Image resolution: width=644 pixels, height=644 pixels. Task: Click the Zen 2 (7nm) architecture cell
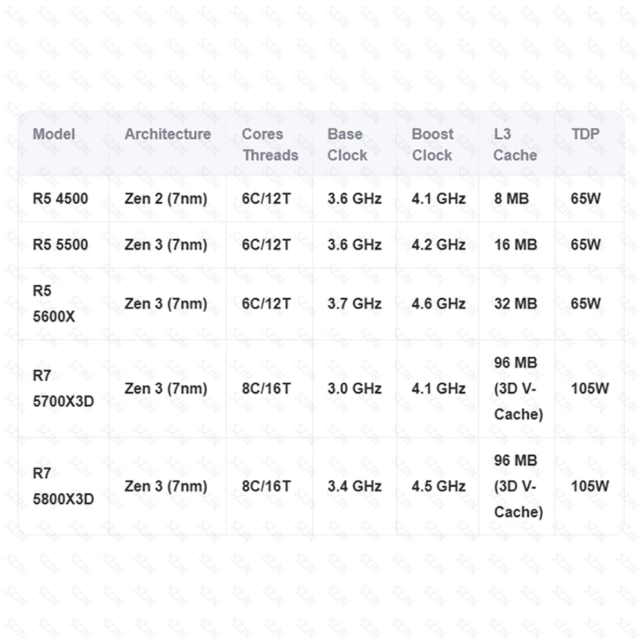point(166,198)
